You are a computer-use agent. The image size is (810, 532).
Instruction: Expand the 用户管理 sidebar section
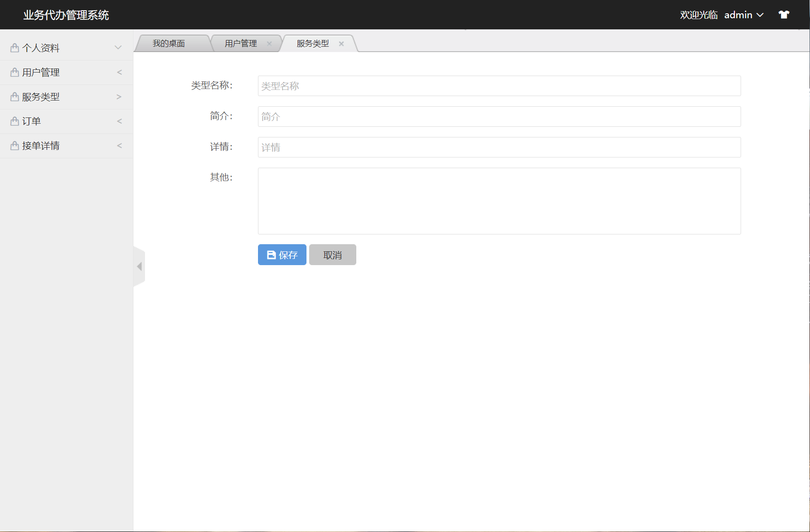[119, 72]
